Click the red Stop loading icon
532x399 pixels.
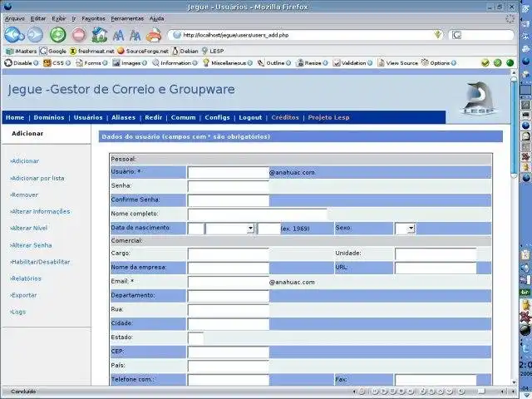click(79, 35)
